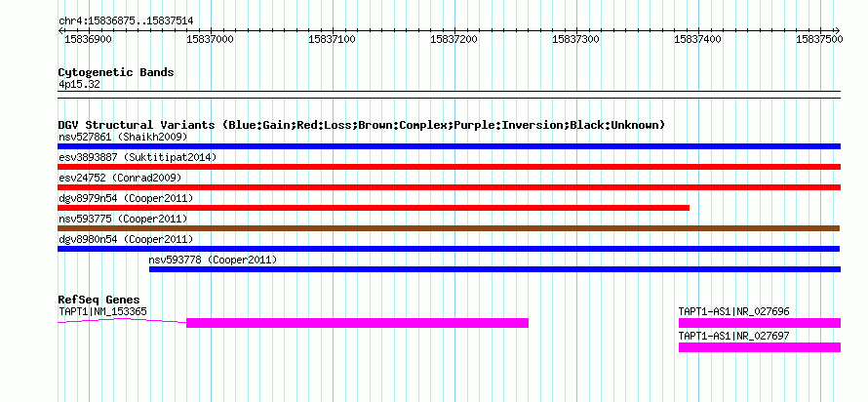
Task: Click the RefSeq Genes track title
Action: point(99,301)
